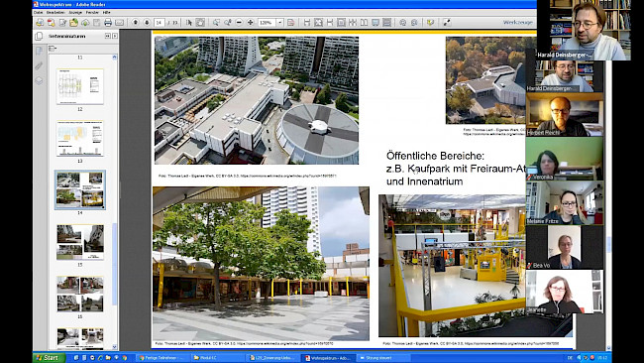Go to previous page with up arrow
644x363 pixels.
click(x=136, y=23)
